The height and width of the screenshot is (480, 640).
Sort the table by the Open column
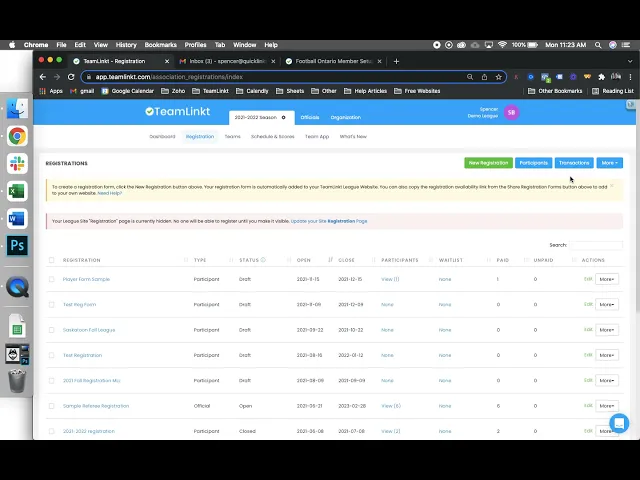pyautogui.click(x=304, y=260)
